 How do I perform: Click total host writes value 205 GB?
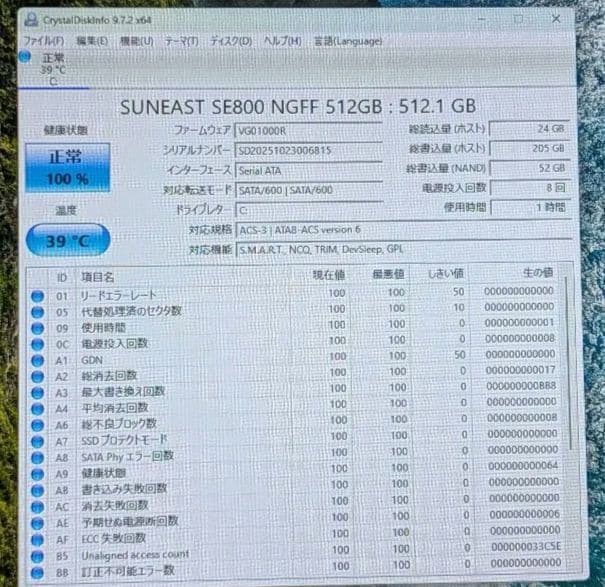pos(530,148)
